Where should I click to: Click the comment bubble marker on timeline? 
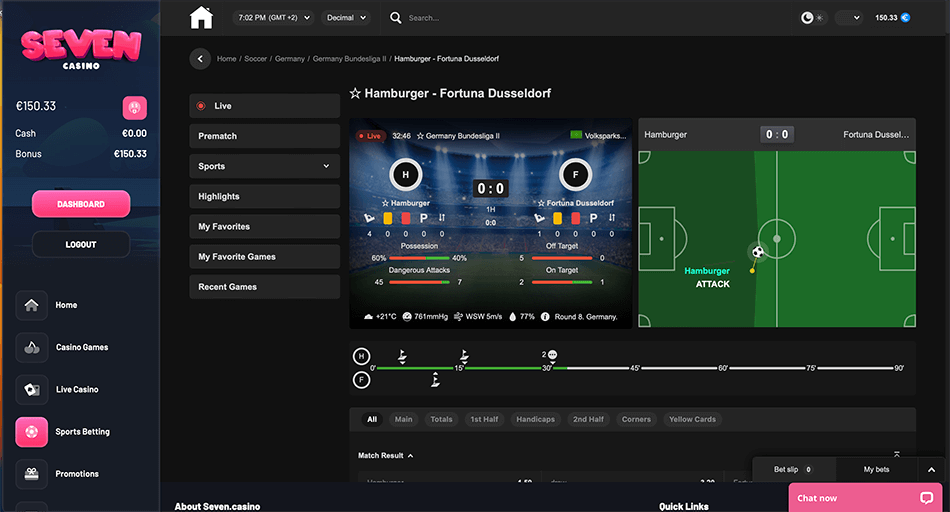(x=552, y=355)
